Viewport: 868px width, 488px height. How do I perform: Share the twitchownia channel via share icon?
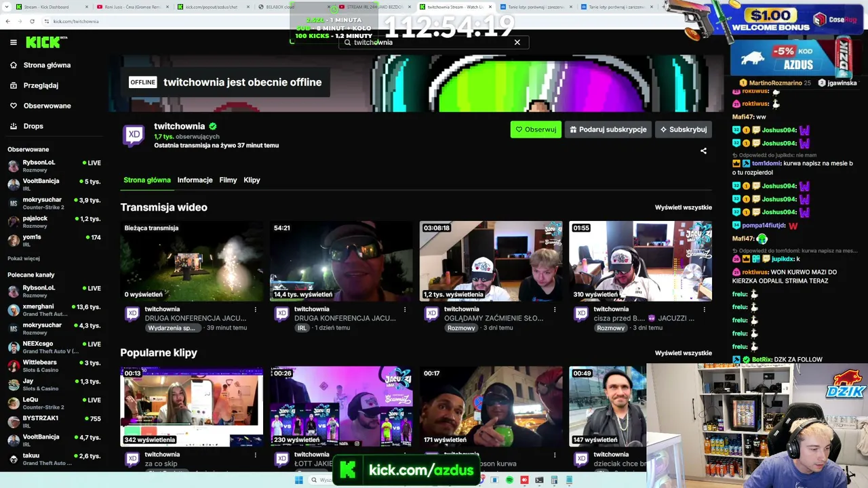[x=703, y=151]
